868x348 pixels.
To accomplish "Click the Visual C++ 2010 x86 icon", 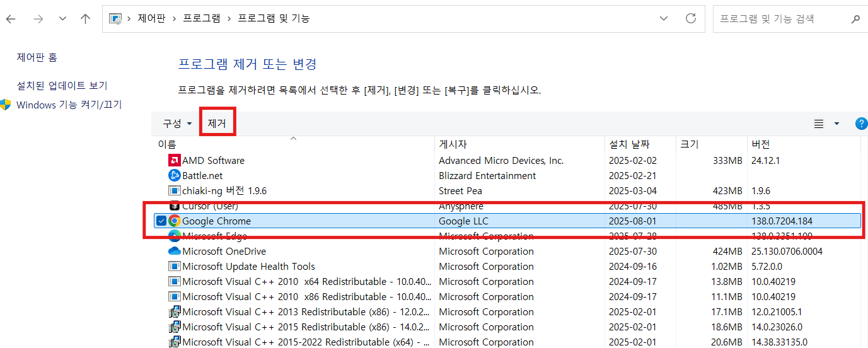I will (175, 297).
